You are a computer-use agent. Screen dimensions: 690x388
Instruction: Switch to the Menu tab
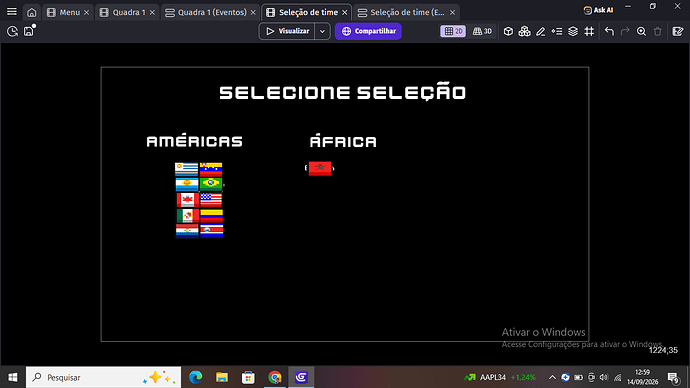click(64, 12)
